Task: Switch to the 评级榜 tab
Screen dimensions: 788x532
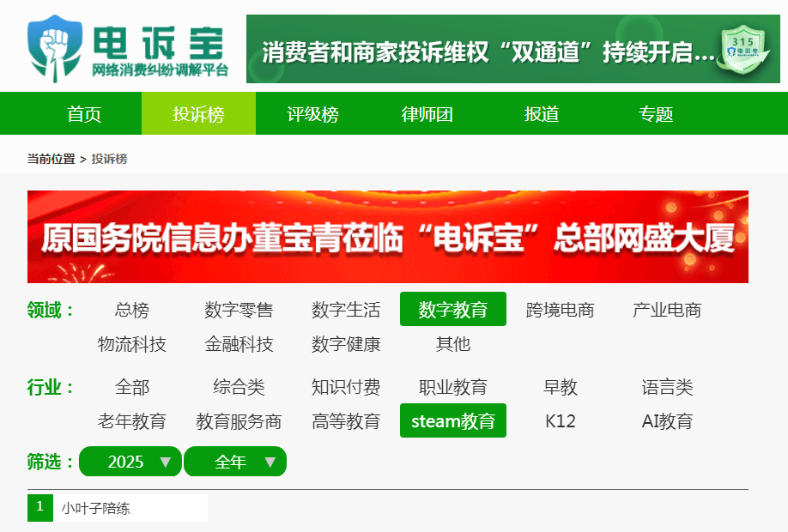Action: pos(312,114)
